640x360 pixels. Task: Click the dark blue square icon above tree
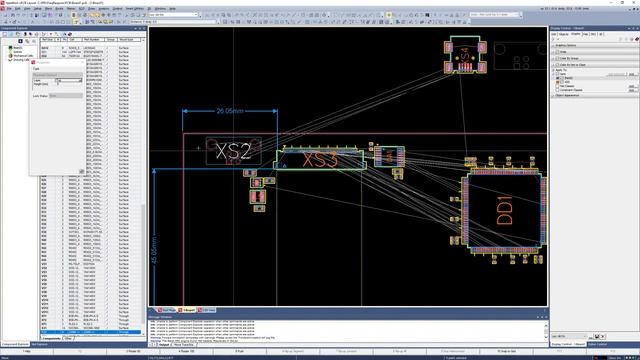click(20, 41)
